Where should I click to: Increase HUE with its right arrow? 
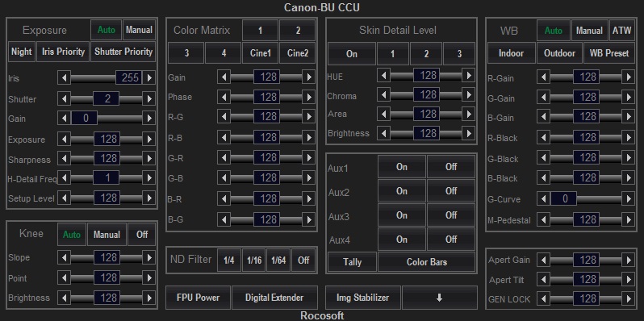click(468, 75)
